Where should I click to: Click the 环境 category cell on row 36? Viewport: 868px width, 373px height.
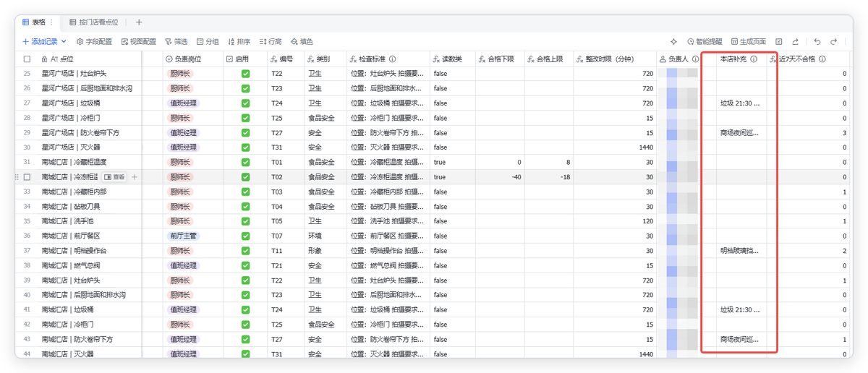(x=325, y=236)
